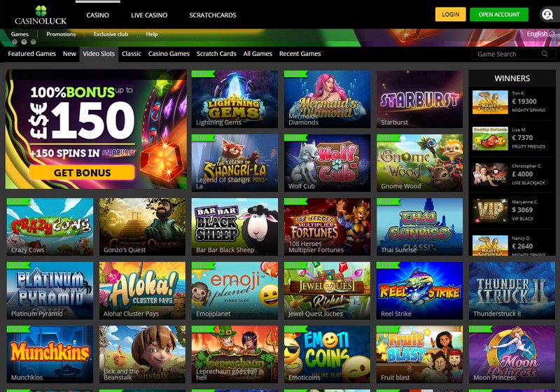Open the Live Casino menu
This screenshot has height=392, width=560.
click(x=149, y=15)
